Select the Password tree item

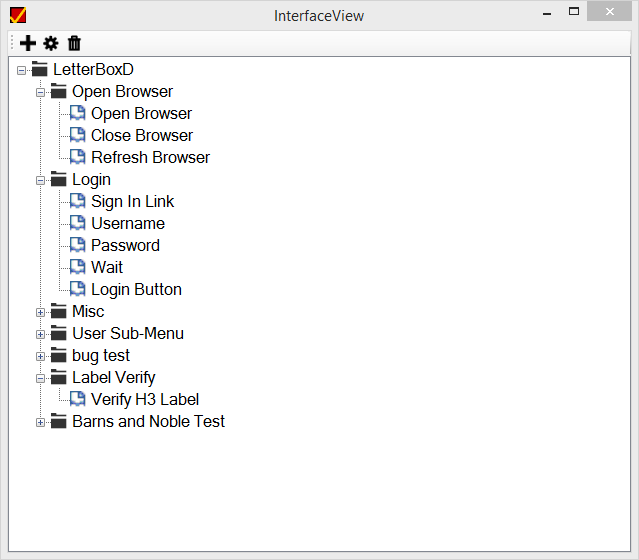click(125, 245)
